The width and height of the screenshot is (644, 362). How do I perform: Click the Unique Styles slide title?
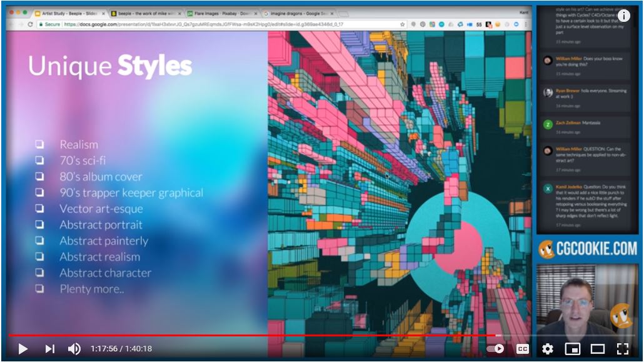click(109, 66)
